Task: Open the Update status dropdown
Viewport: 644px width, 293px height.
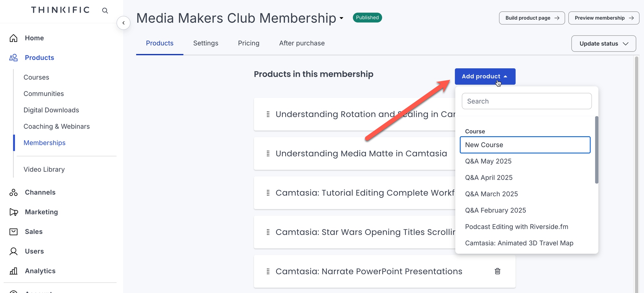Action: point(603,44)
